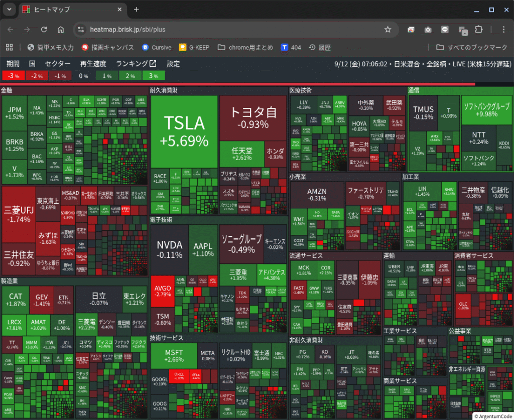The image size is (514, 420).
Task: Click the chat bubble extension icon
Action: (x=445, y=30)
